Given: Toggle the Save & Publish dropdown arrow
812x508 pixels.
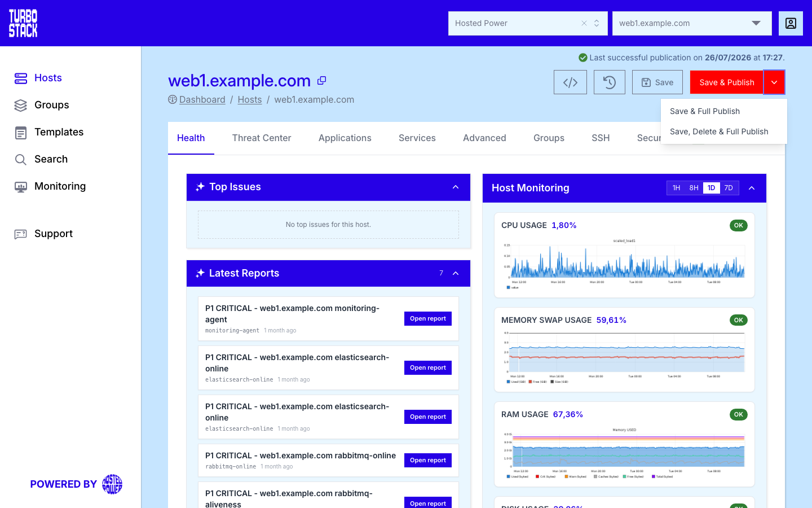Looking at the screenshot, I should point(774,82).
